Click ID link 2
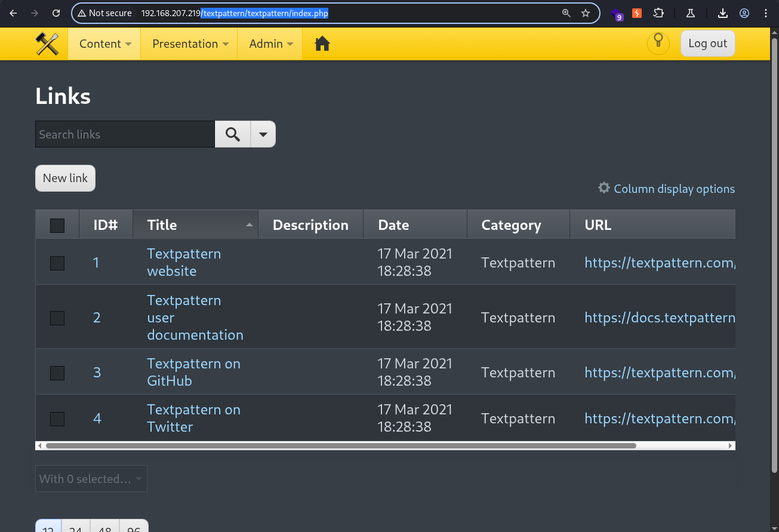The image size is (779, 532). point(97,318)
